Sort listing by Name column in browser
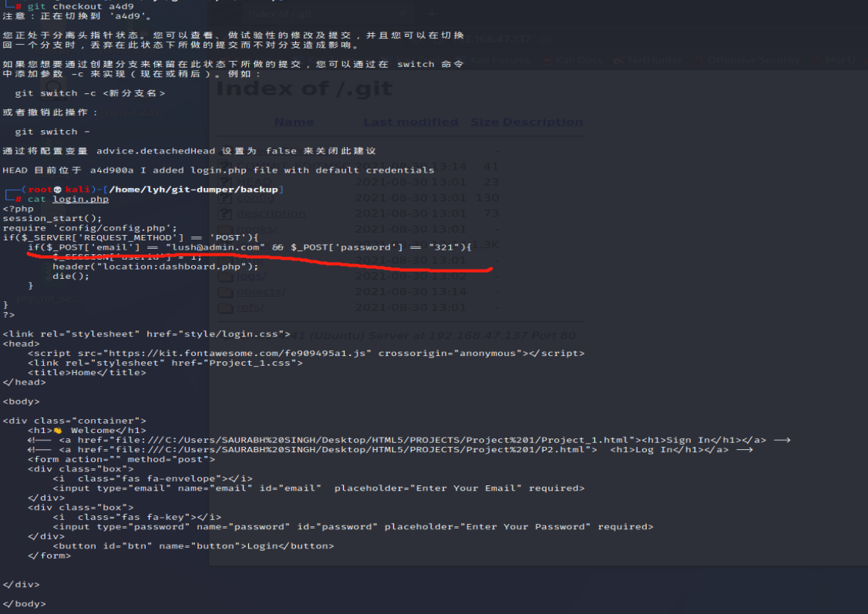The height and width of the screenshot is (614, 868). (x=294, y=122)
